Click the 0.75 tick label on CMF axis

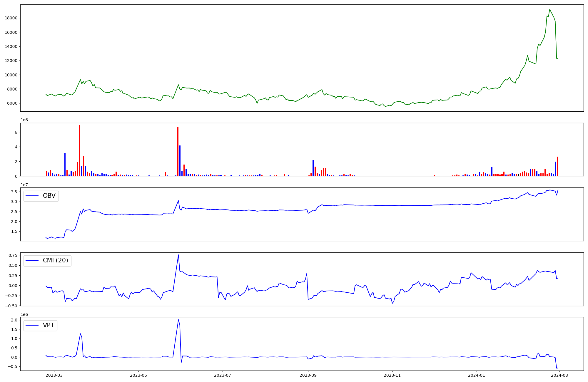13,255
